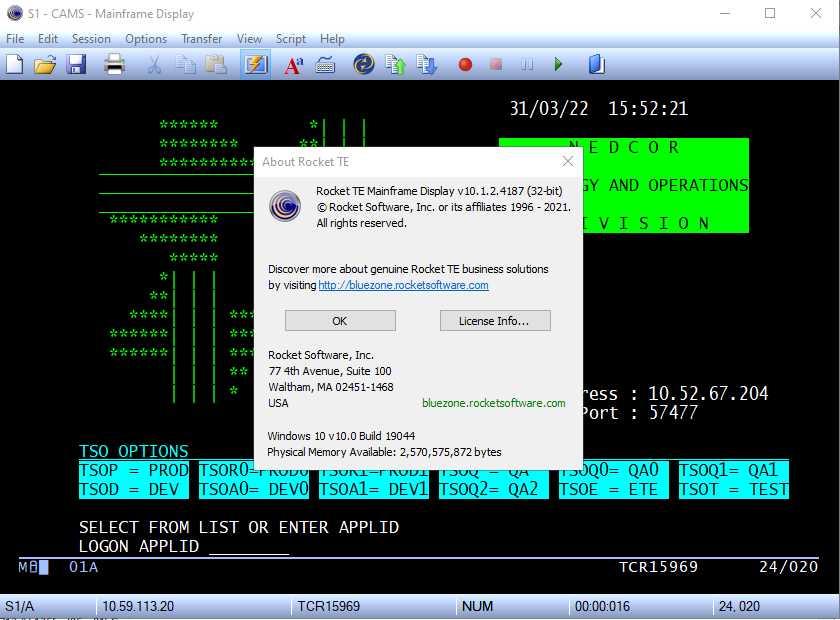Receive a file from the host

tap(426, 64)
